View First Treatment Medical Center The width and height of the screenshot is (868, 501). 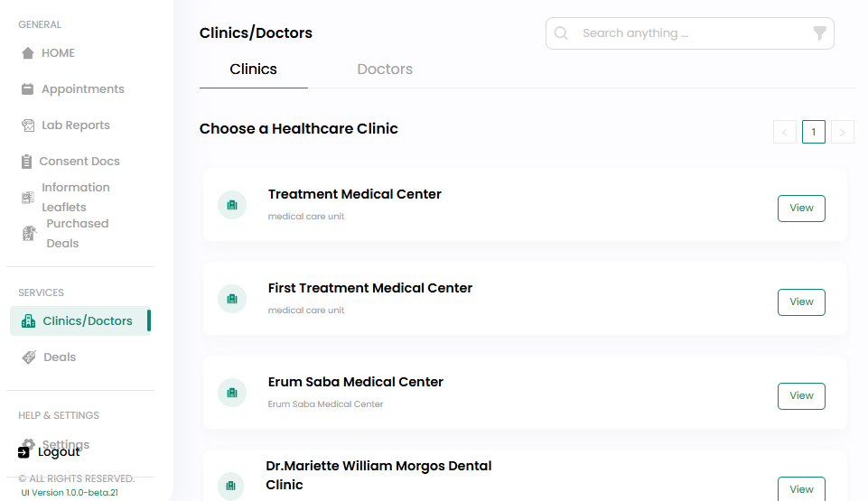pos(801,302)
